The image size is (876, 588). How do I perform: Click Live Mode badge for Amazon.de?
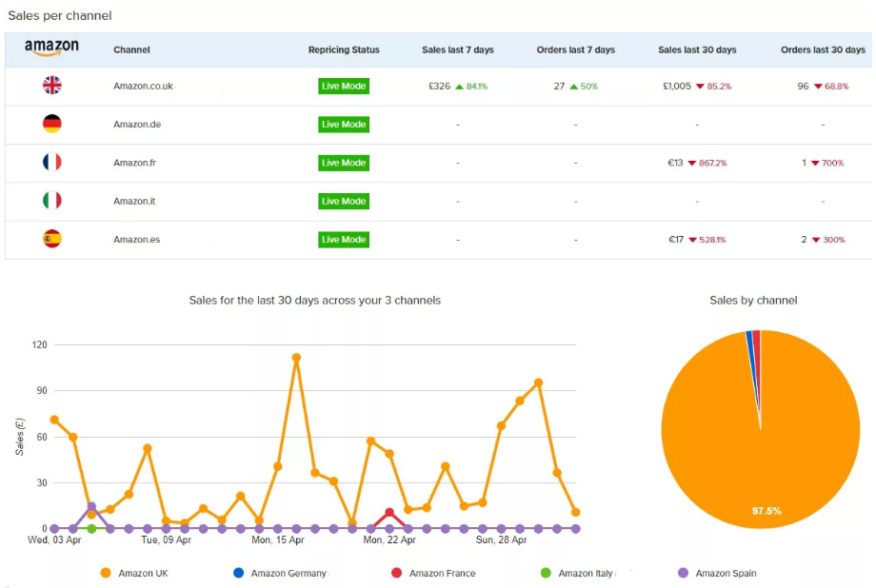[344, 125]
